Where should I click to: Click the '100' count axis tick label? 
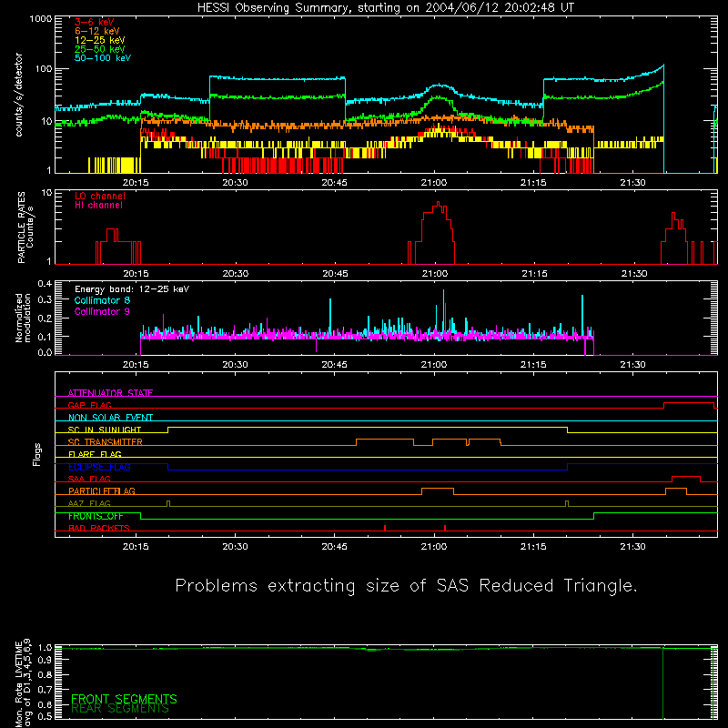44,69
